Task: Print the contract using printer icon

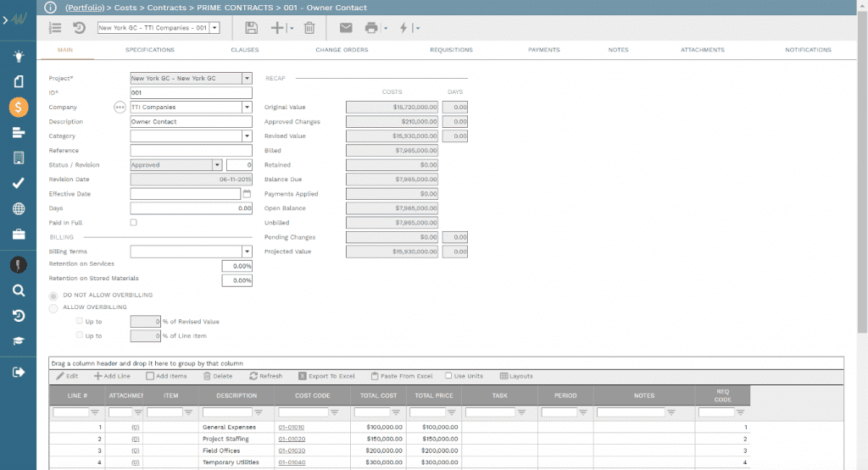Action: [x=371, y=28]
